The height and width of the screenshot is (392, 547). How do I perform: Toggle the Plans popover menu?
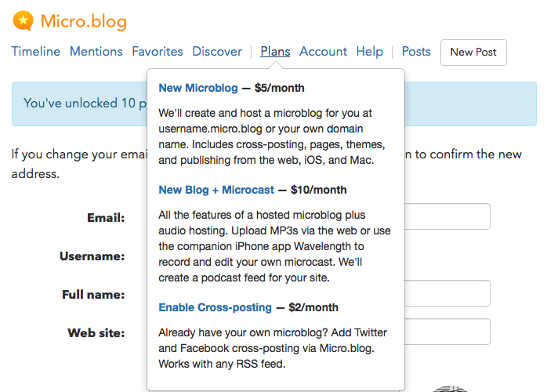click(275, 51)
